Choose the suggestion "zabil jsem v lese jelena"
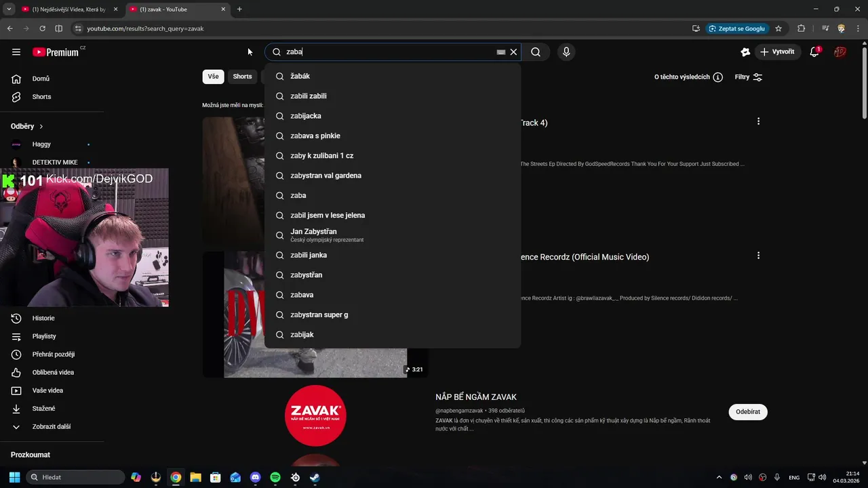The width and height of the screenshot is (868, 488). click(x=393, y=216)
